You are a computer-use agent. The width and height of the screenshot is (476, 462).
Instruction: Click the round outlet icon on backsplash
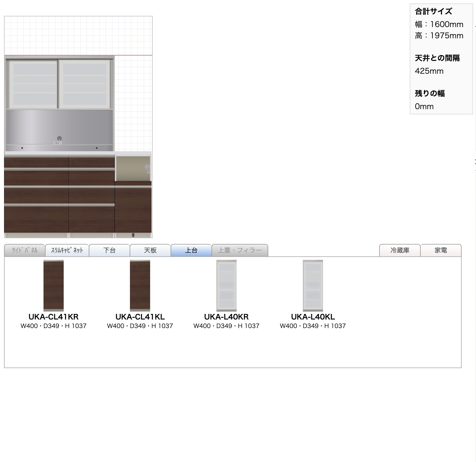59,138
